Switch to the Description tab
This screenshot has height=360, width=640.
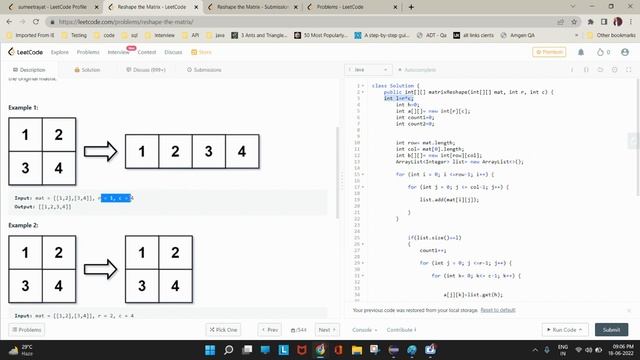(x=29, y=70)
